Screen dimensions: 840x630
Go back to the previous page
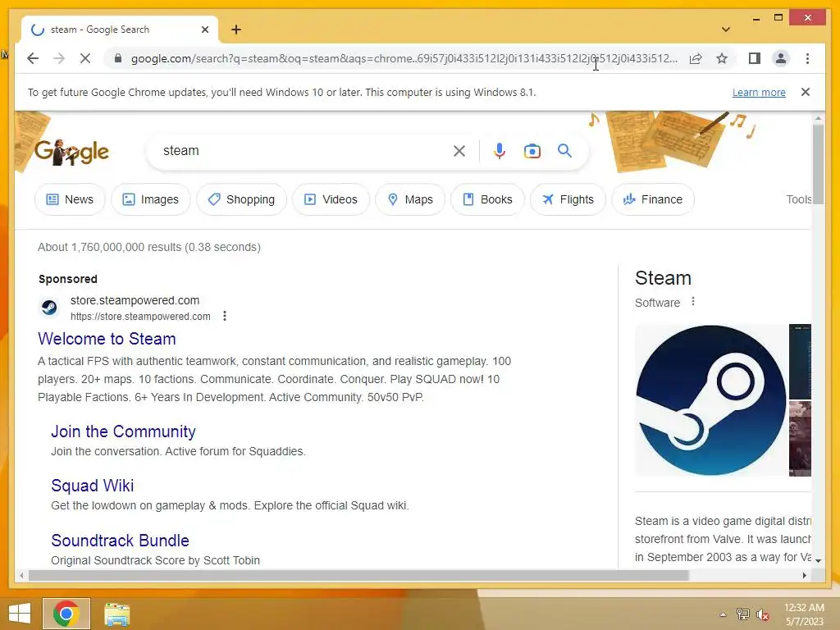[x=33, y=58]
